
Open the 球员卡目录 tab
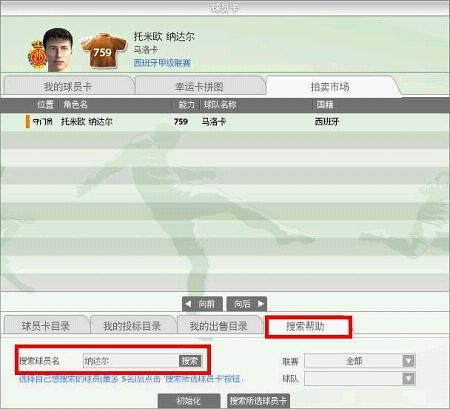pyautogui.click(x=46, y=326)
